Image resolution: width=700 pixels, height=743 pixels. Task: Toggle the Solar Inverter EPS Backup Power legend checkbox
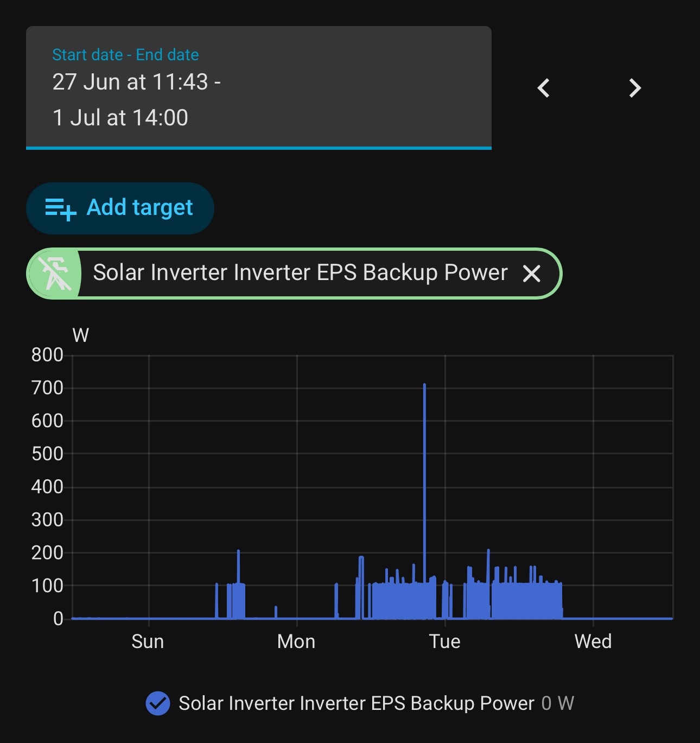click(158, 703)
